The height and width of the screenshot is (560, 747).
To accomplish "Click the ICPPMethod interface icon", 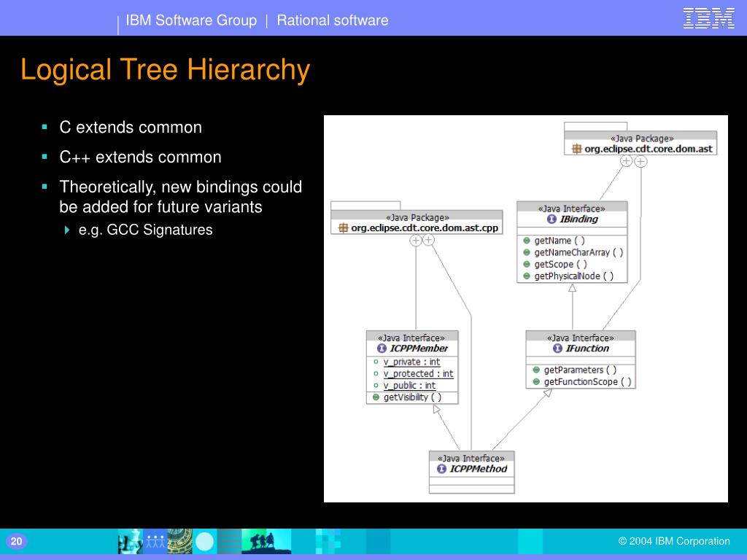I will 441,469.
